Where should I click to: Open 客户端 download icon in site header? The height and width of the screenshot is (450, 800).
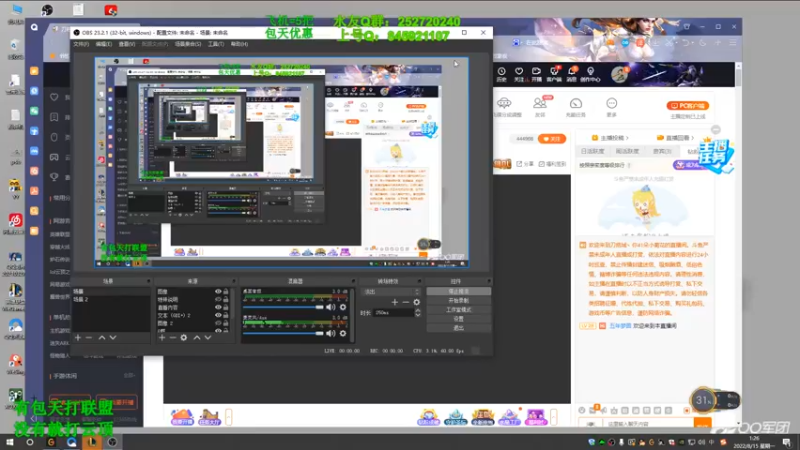[554, 74]
